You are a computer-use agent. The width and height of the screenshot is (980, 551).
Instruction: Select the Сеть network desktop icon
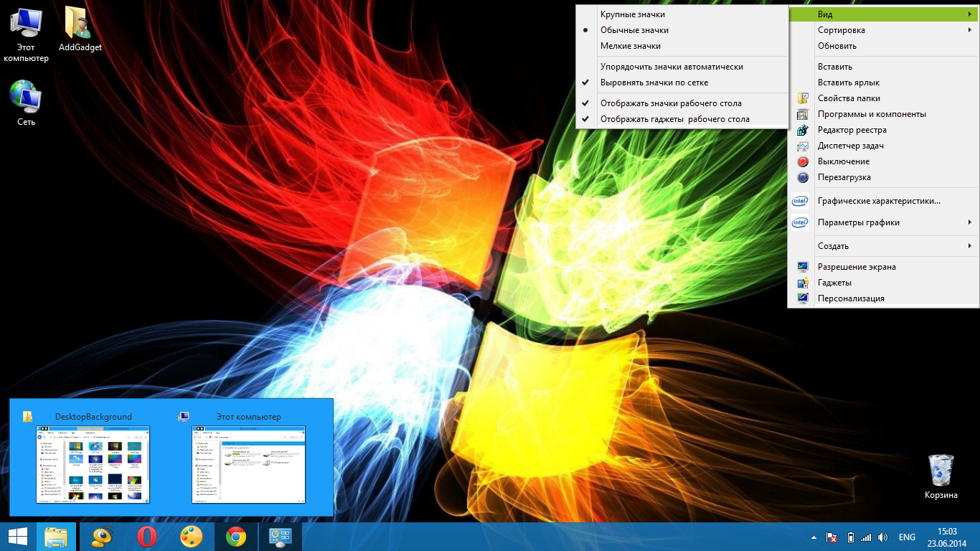26,103
